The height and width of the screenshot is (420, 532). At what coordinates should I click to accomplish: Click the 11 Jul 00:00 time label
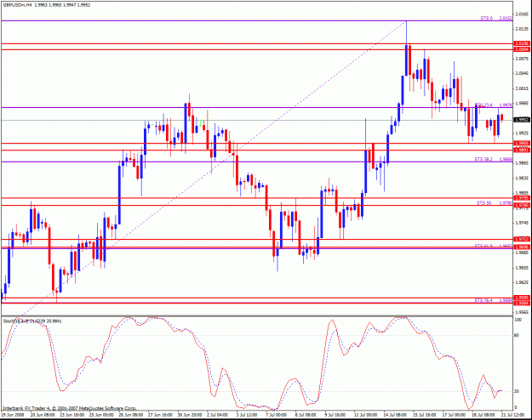pos(365,415)
